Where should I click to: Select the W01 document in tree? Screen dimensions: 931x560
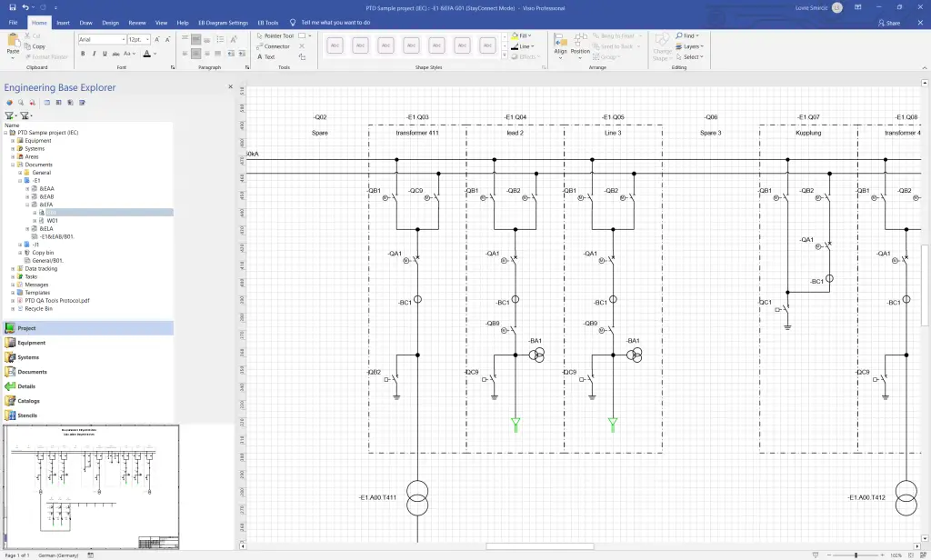tap(52, 220)
